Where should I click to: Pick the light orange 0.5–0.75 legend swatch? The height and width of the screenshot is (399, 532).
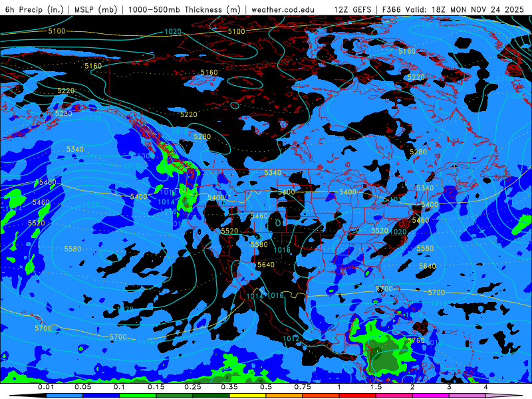(285, 396)
